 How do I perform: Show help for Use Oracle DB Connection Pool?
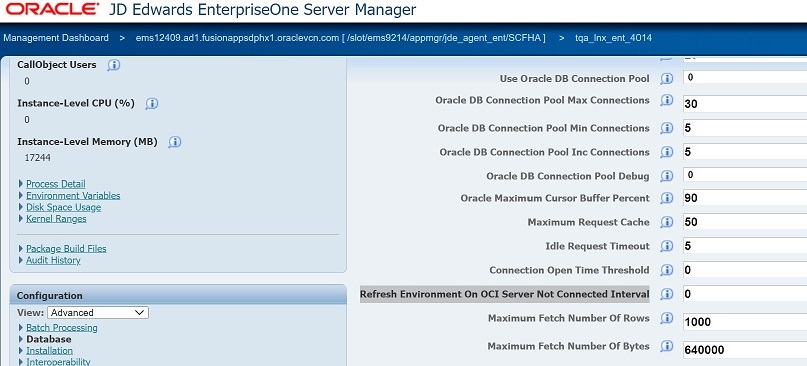tap(666, 79)
